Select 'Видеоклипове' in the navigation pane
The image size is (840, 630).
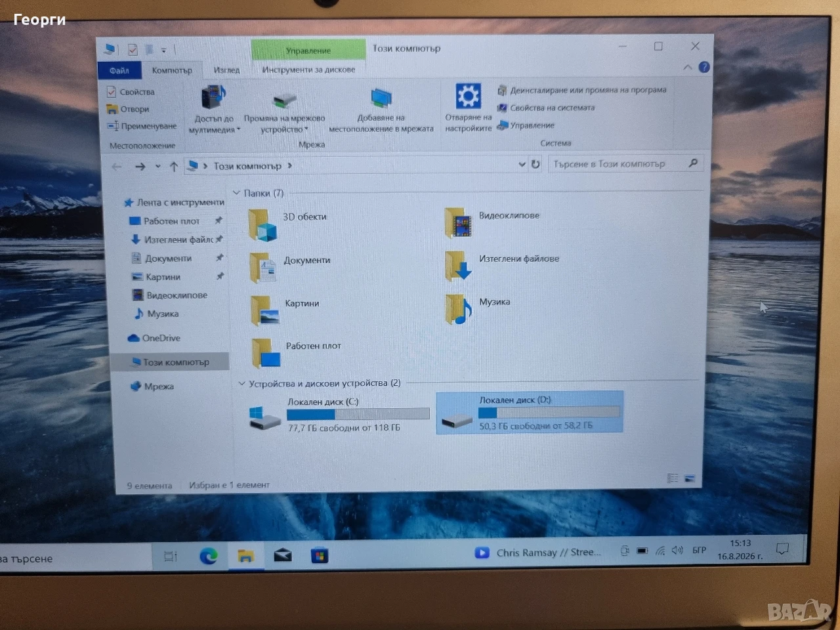[x=170, y=295]
